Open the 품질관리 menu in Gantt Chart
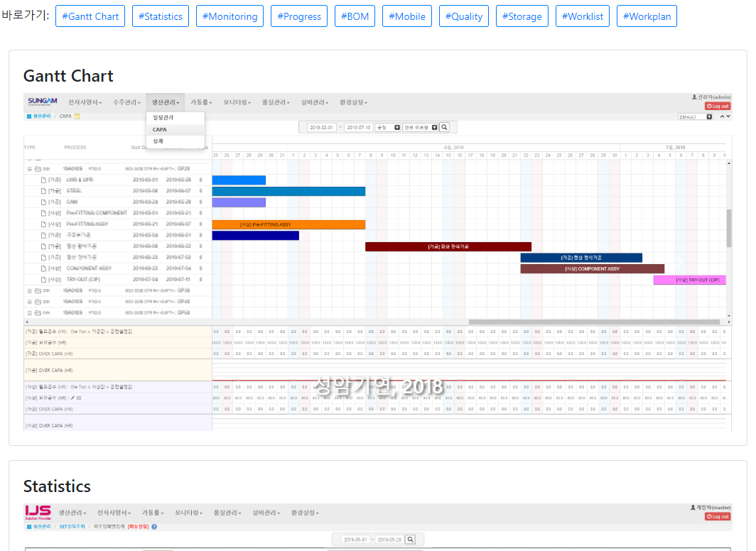756x551 pixels. coord(276,102)
